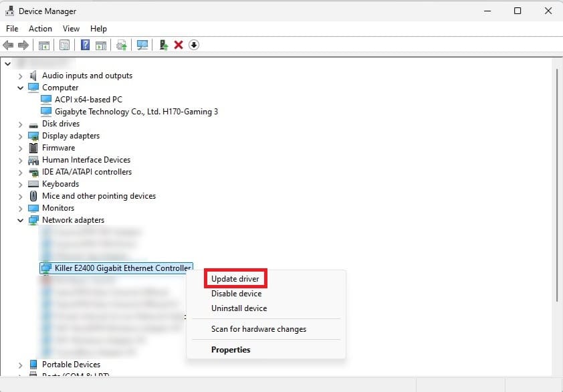Expand the Keyboards node
Image resolution: width=563 pixels, height=392 pixels.
pyautogui.click(x=21, y=185)
